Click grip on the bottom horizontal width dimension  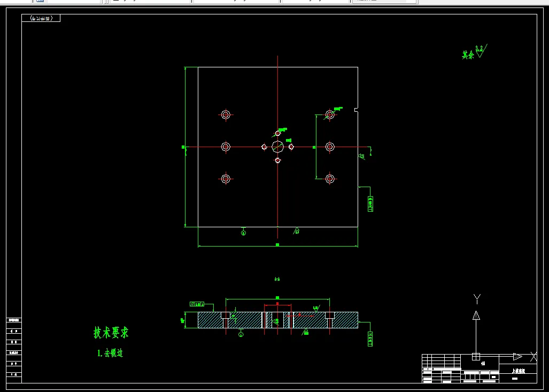[277, 245]
